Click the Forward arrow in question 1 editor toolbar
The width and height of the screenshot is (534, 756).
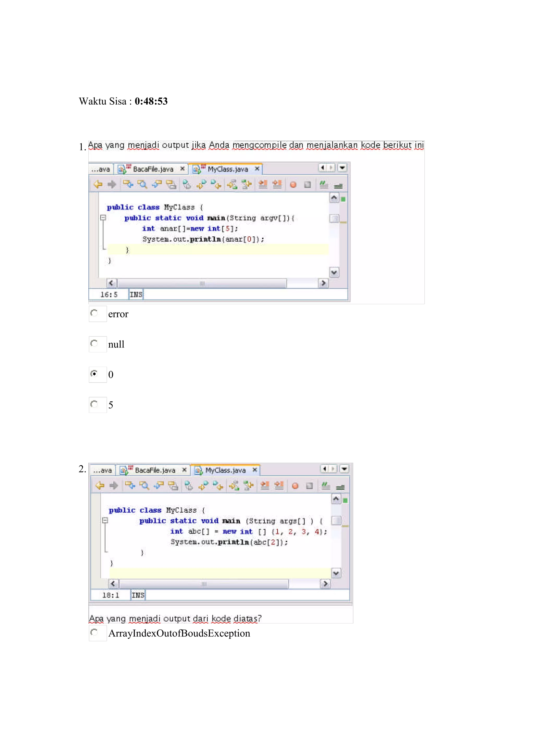[112, 184]
